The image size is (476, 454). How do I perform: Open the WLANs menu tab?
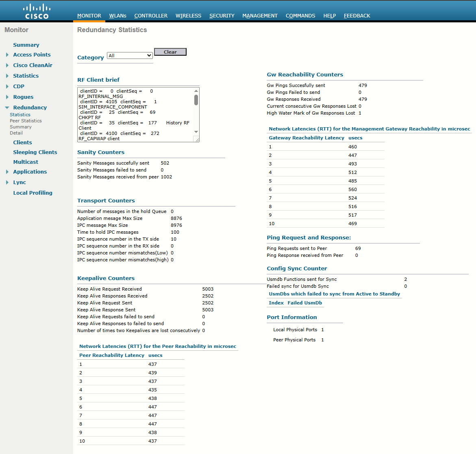117,16
